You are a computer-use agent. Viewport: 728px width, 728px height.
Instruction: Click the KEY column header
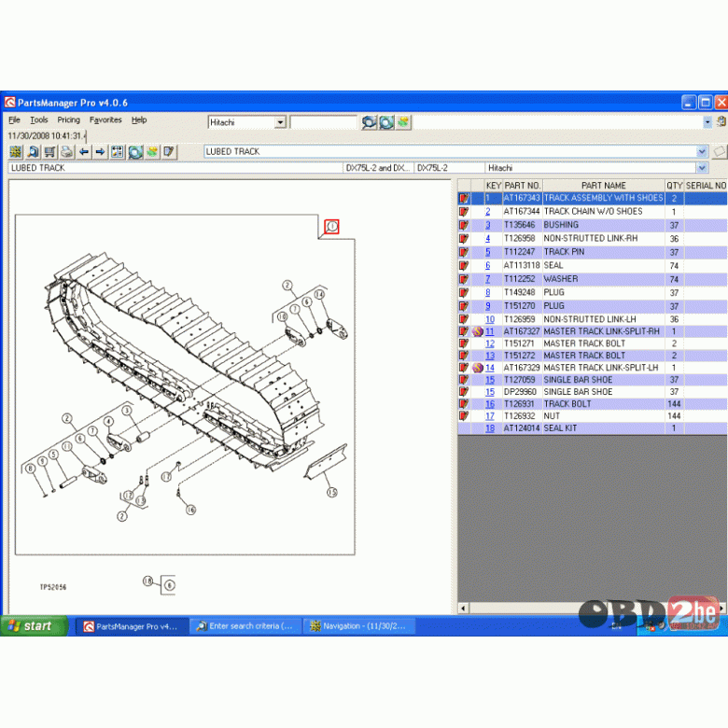click(493, 185)
